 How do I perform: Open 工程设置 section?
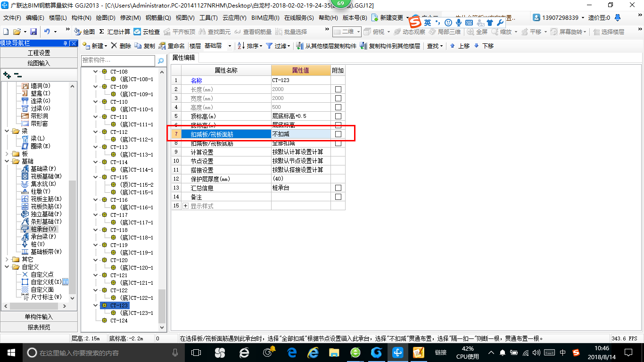pyautogui.click(x=39, y=53)
